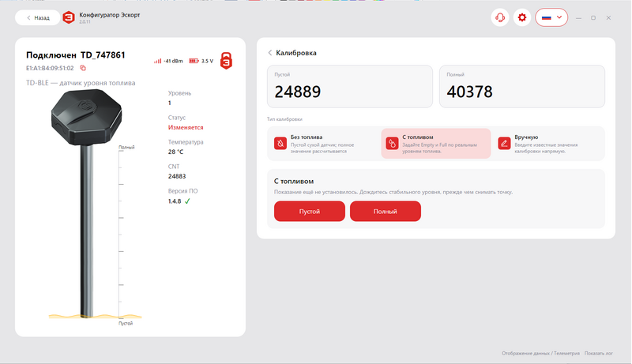632x364 pixels.
Task: Click the fuel drops icon of С топливом
Action: pos(392,144)
